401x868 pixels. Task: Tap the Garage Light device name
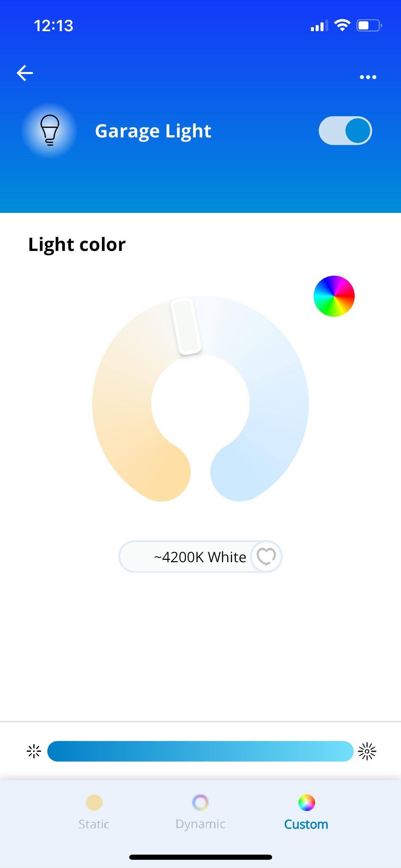(x=153, y=131)
